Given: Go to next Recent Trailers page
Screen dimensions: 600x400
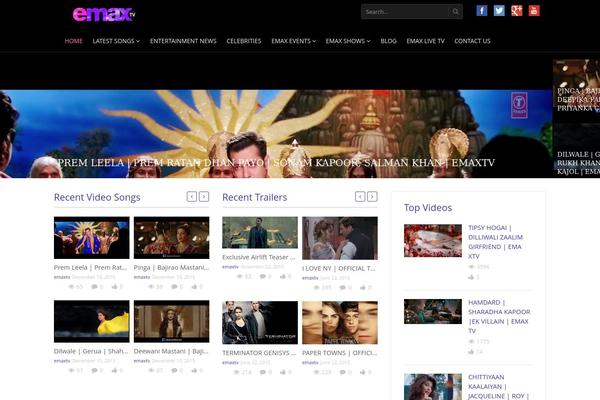Looking at the screenshot, I should (372, 197).
